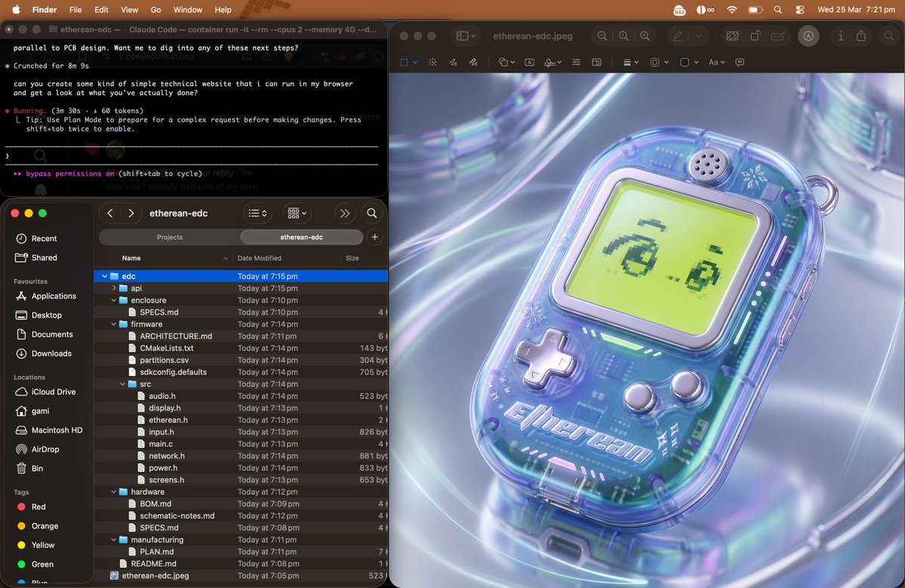This screenshot has width=905, height=588.
Task: Open the text style Aa dropdown
Action: 716,62
